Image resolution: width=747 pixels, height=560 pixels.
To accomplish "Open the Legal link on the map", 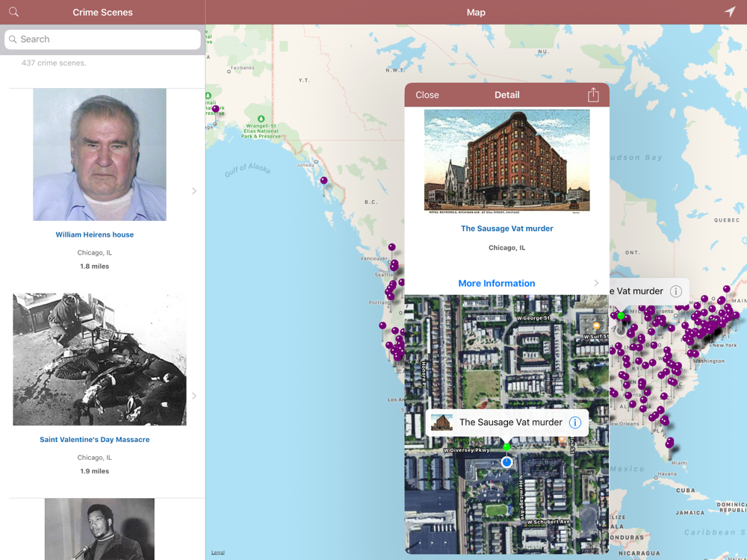I will [217, 553].
